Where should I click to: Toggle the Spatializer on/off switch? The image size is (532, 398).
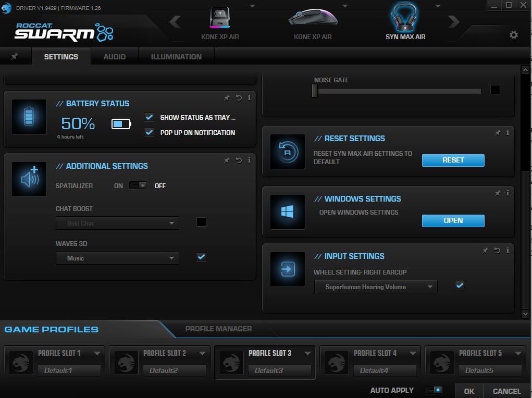138,185
